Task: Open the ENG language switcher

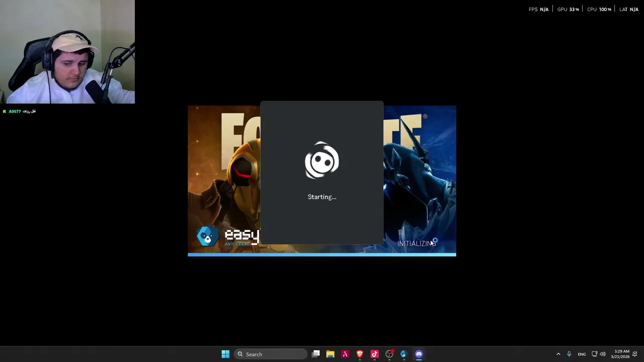Action: (582, 354)
